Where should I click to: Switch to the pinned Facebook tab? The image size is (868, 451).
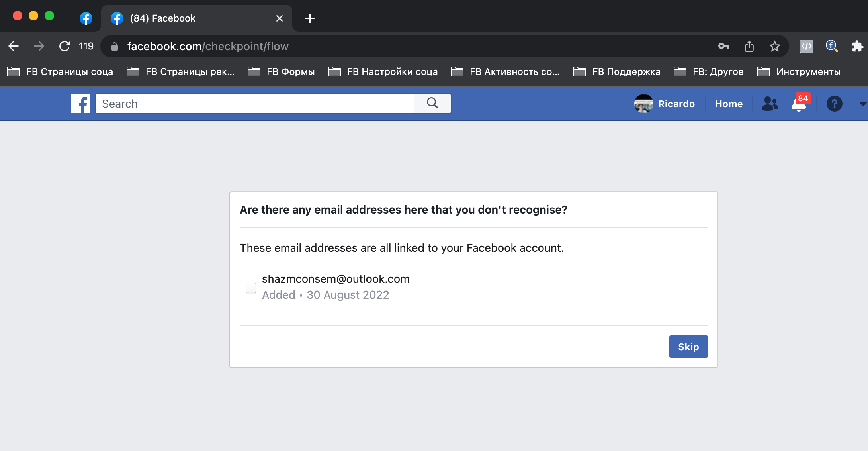point(86,18)
